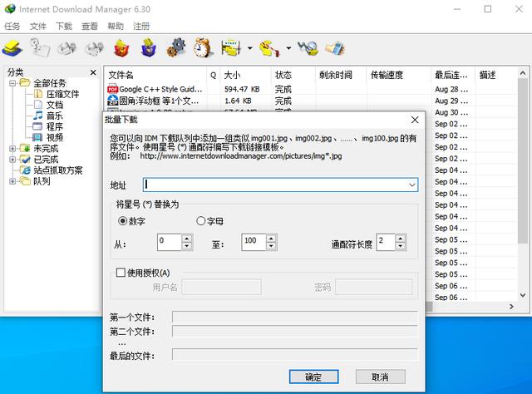This screenshot has width=532, height=394.
Task: Open the 文件 menu
Action: [x=38, y=26]
